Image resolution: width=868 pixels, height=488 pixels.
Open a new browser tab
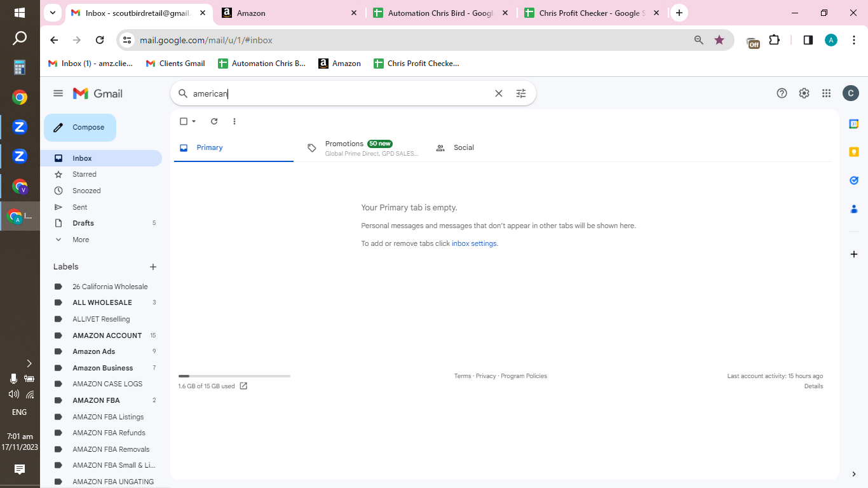point(679,13)
